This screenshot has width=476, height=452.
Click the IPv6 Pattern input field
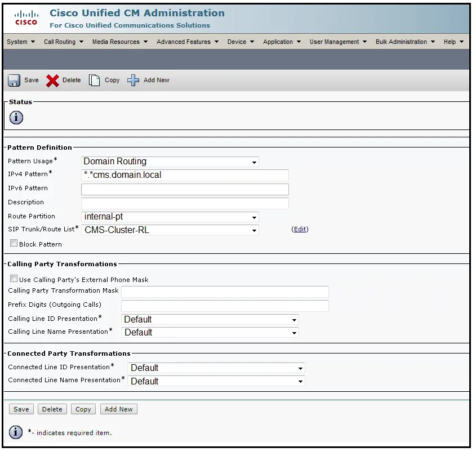[185, 189]
